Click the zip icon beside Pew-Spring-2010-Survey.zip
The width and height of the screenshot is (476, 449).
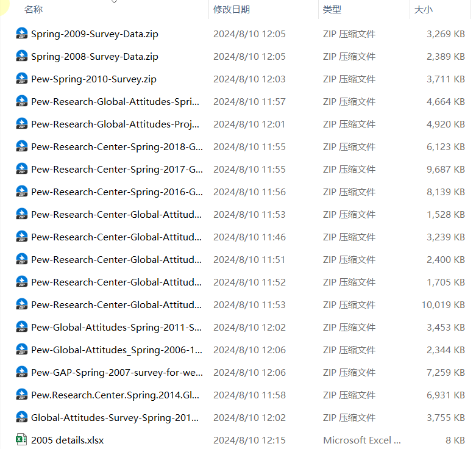click(21, 79)
